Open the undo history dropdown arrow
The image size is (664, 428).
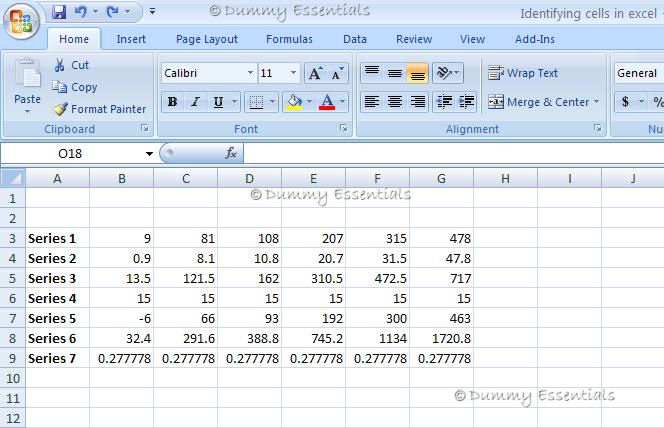(95, 11)
